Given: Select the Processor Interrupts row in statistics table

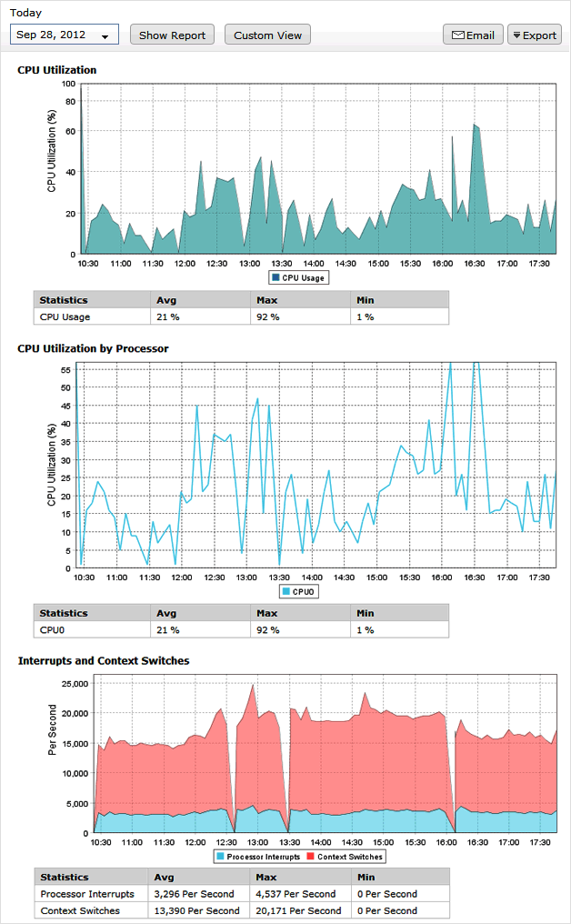Looking at the screenshot, I should [87, 894].
